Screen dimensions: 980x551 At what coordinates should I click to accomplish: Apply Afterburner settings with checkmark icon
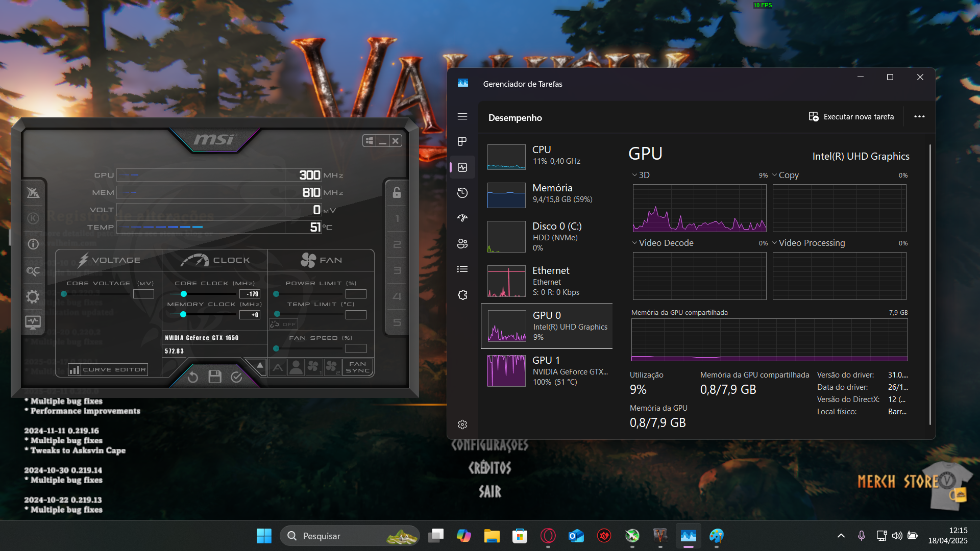click(236, 377)
